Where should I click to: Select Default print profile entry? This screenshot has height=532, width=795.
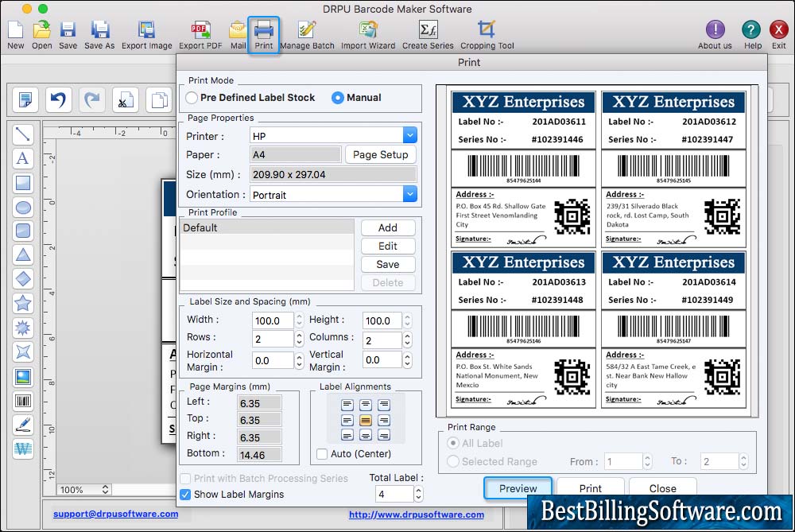tap(266, 227)
